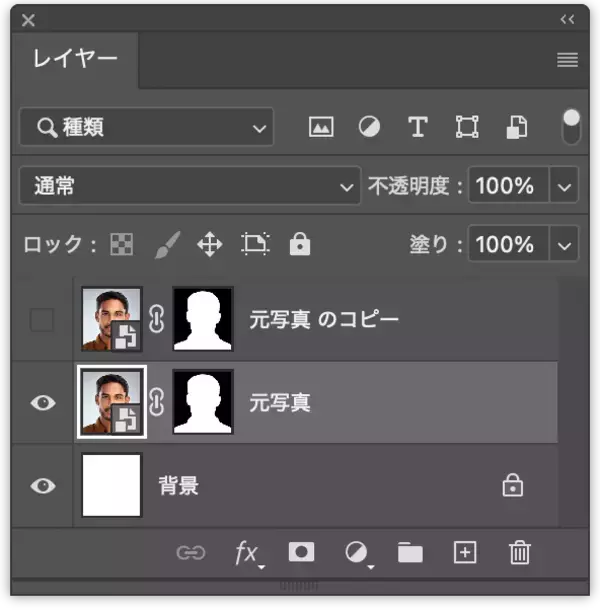Click the 塗り 100% fill value field
The width and height of the screenshot is (600, 610).
508,244
